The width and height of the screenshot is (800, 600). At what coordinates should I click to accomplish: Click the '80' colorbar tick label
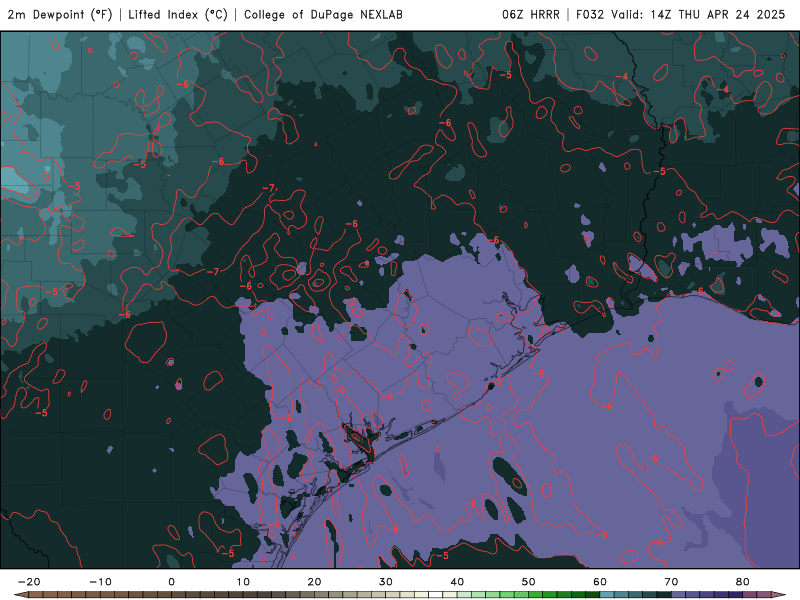tap(743, 582)
